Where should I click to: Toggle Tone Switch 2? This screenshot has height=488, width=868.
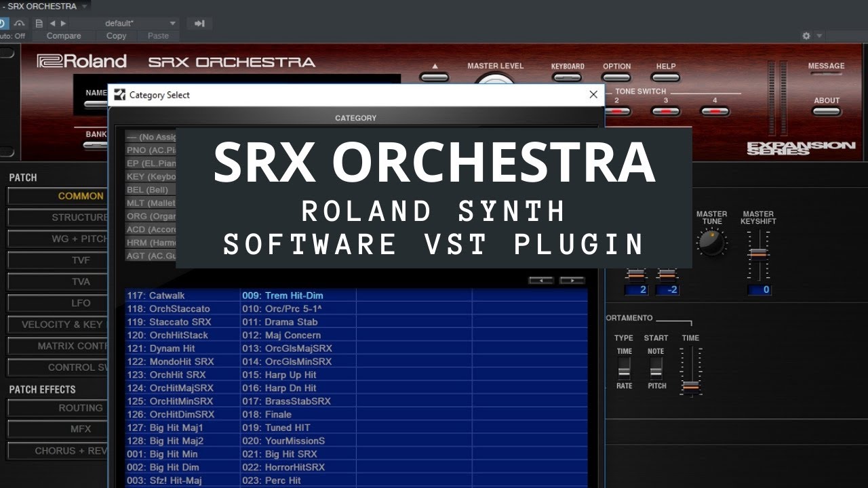(x=617, y=111)
